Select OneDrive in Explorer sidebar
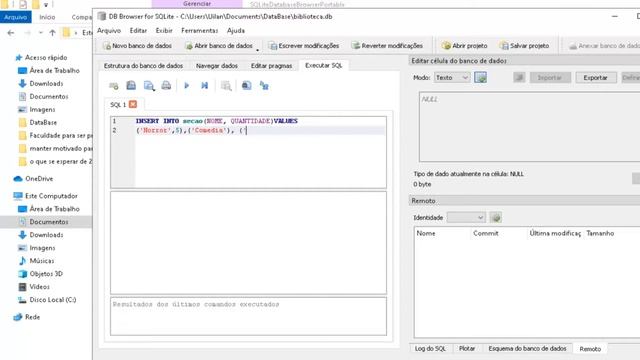Image resolution: width=640 pixels, height=360 pixels. click(x=39, y=179)
